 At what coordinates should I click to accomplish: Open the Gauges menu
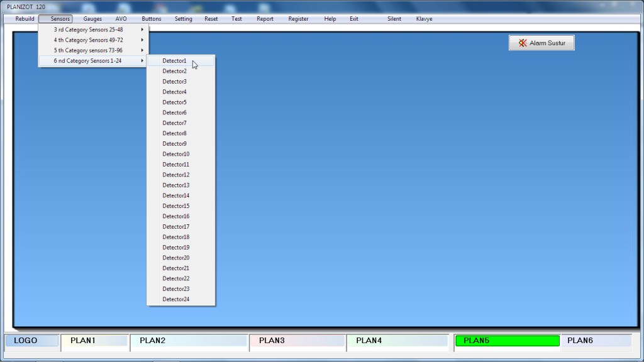pyautogui.click(x=92, y=19)
